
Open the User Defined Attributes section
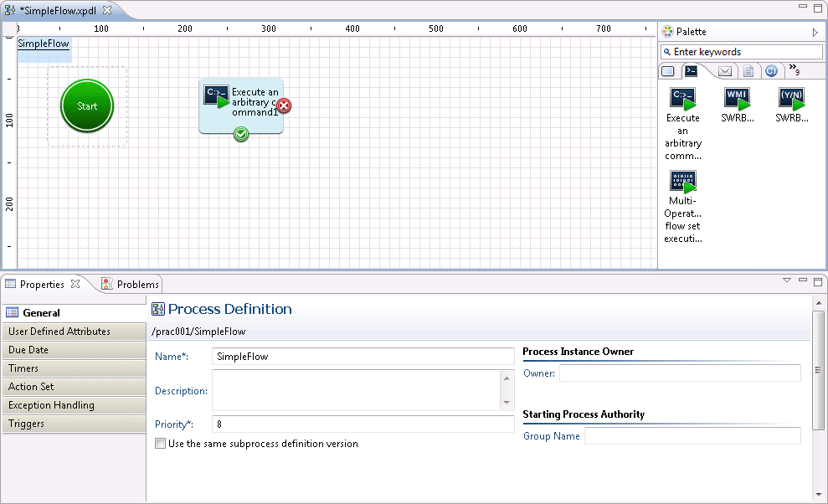click(x=74, y=332)
